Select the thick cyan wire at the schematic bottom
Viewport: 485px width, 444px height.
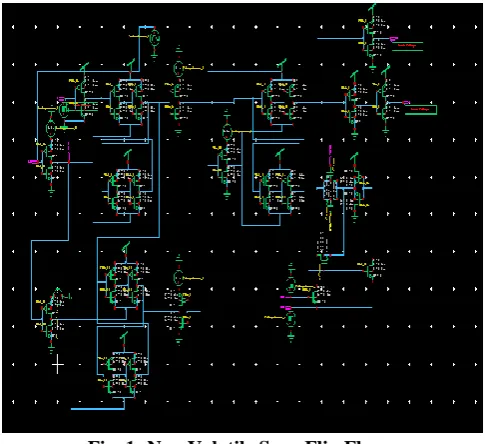[98, 409]
